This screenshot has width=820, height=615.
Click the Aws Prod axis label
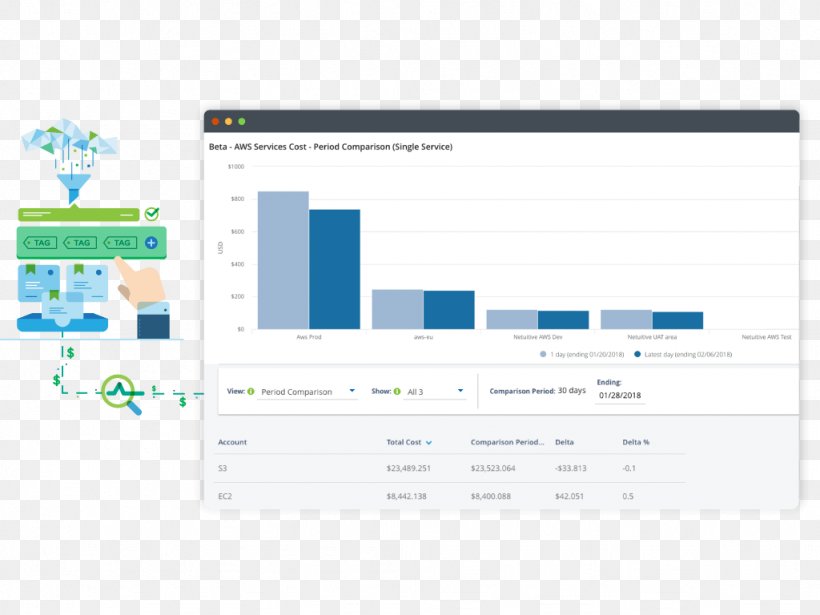(x=309, y=337)
